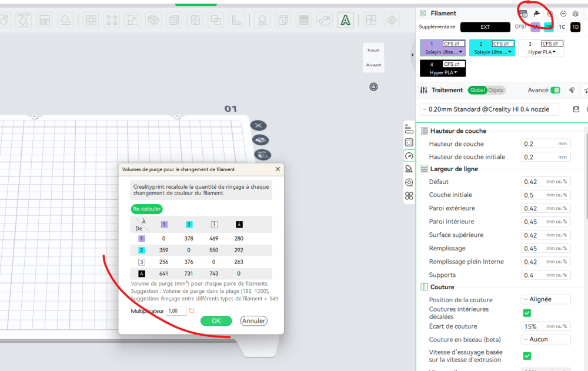This screenshot has height=371, width=588.
Task: Click the layered box toolbar icon
Action: point(153,20)
